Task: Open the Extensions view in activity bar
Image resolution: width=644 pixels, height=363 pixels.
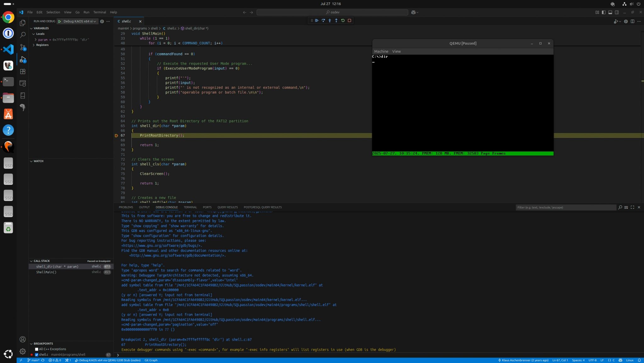Action: (x=23, y=71)
